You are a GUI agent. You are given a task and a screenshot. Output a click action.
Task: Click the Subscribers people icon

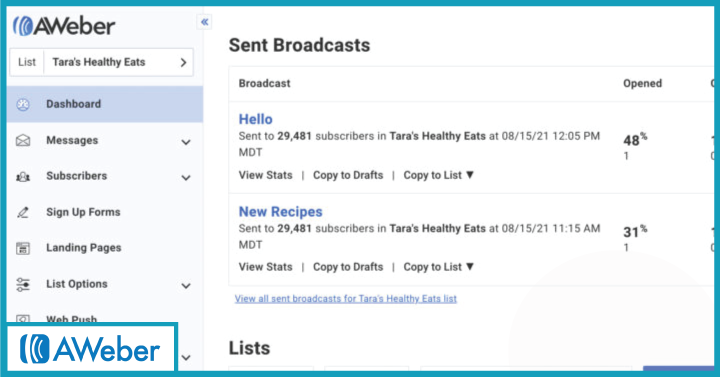click(23, 176)
